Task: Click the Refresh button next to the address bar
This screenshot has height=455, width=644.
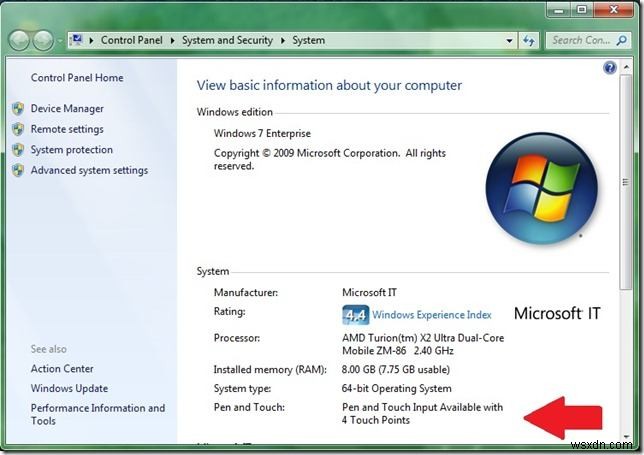Action: 529,41
